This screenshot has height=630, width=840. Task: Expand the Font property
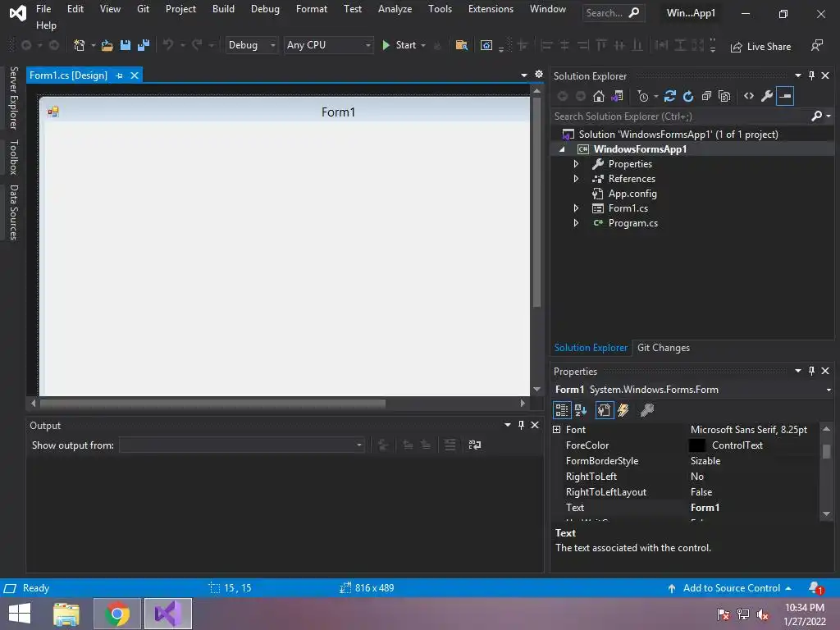click(557, 430)
